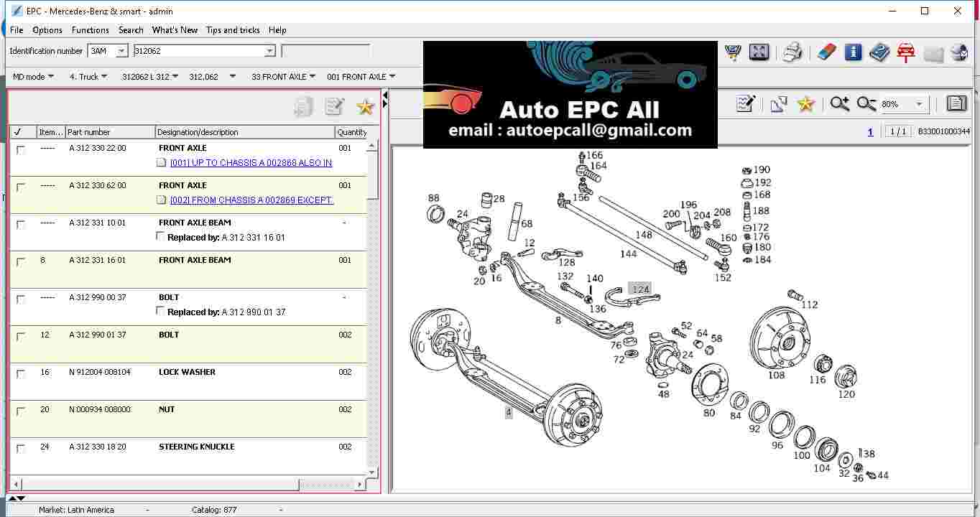Tick the Replaced by A 312 990 01 37 checkbox
Screen dimensions: 980x517
click(x=160, y=311)
